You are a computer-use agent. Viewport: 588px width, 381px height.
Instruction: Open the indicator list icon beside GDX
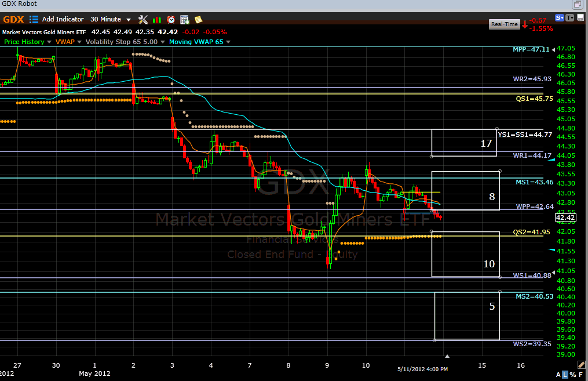(x=34, y=20)
